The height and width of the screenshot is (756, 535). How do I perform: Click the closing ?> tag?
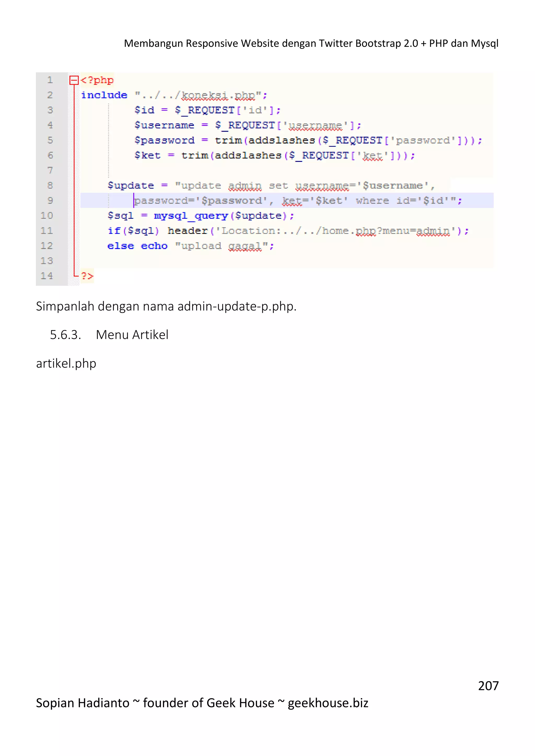pos(87,276)
